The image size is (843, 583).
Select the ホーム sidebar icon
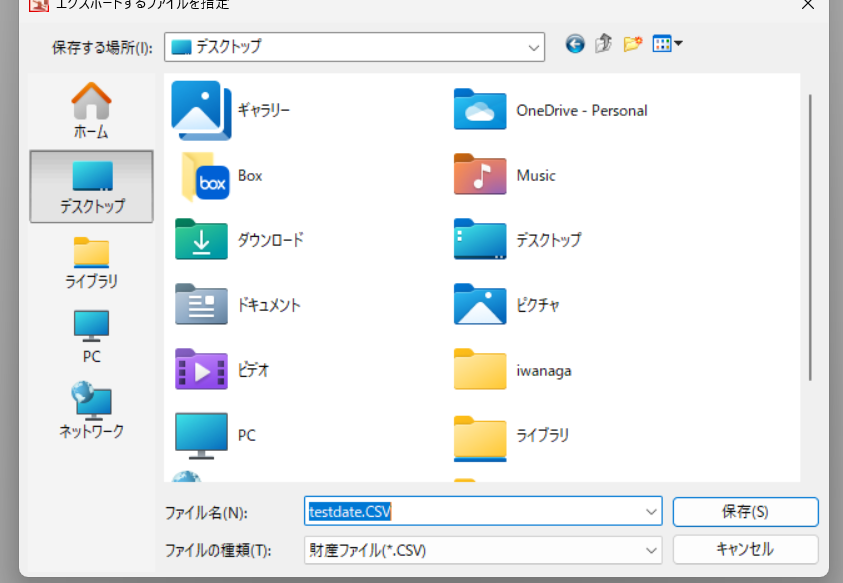pos(90,110)
